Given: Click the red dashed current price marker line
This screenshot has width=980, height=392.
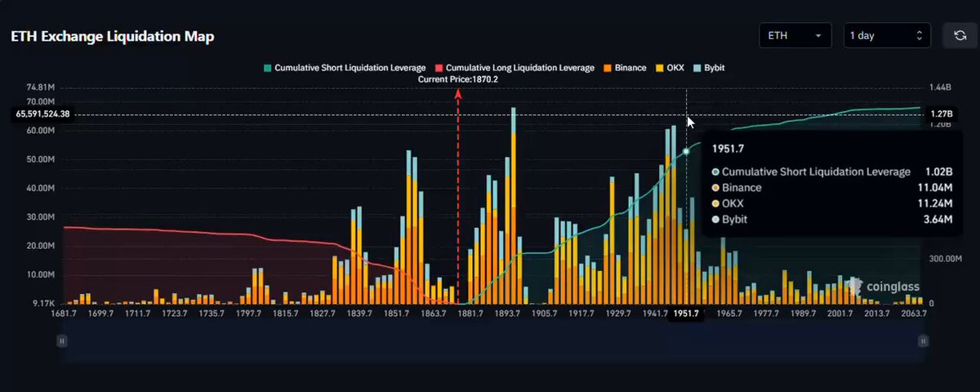Looking at the screenshot, I should click(458, 196).
